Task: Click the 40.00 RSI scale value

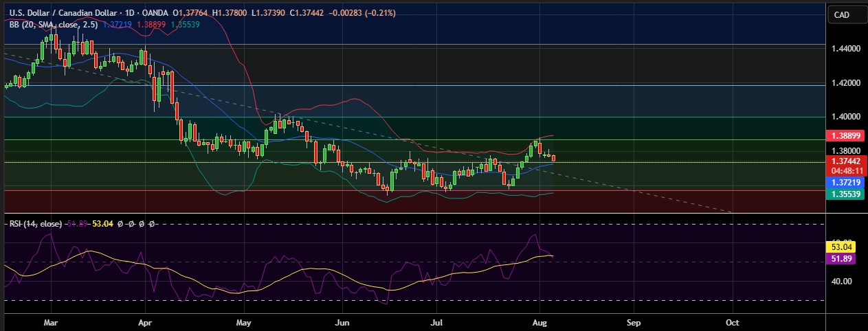Action: [x=841, y=281]
